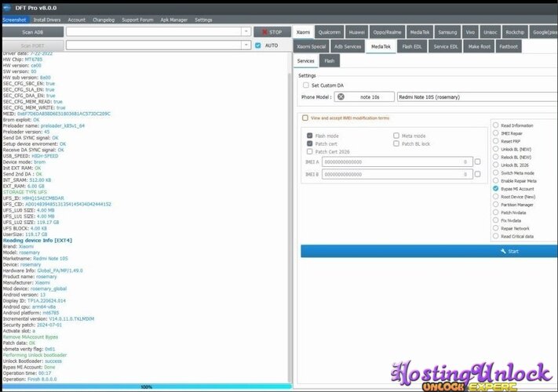Click the phone model search field

(x=364, y=96)
